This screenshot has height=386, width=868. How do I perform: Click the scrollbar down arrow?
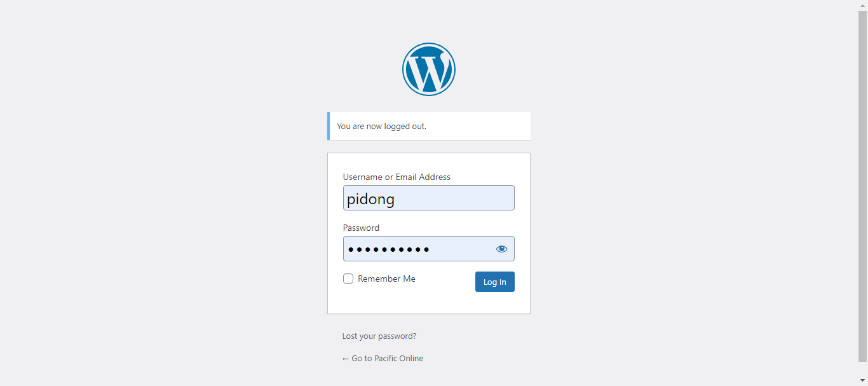[x=862, y=380]
